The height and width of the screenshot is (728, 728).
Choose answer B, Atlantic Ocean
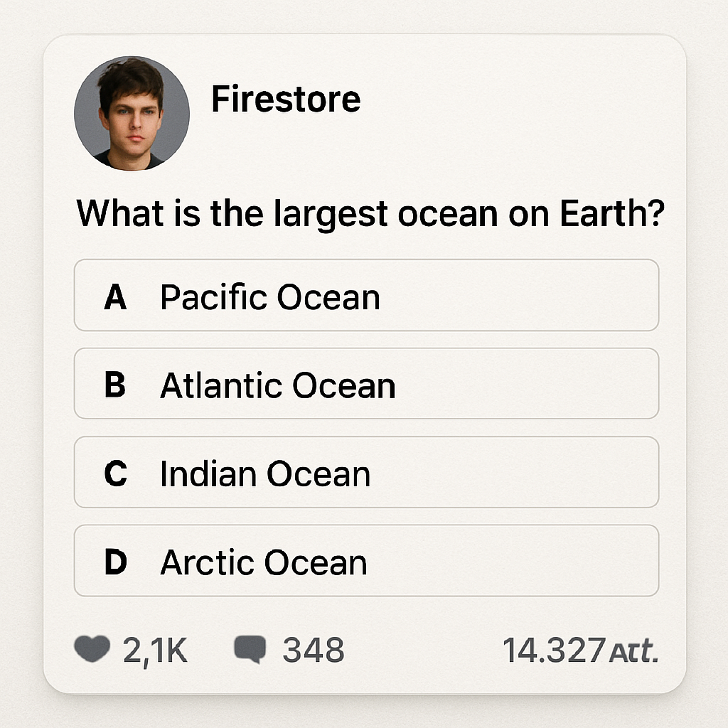pos(366,385)
